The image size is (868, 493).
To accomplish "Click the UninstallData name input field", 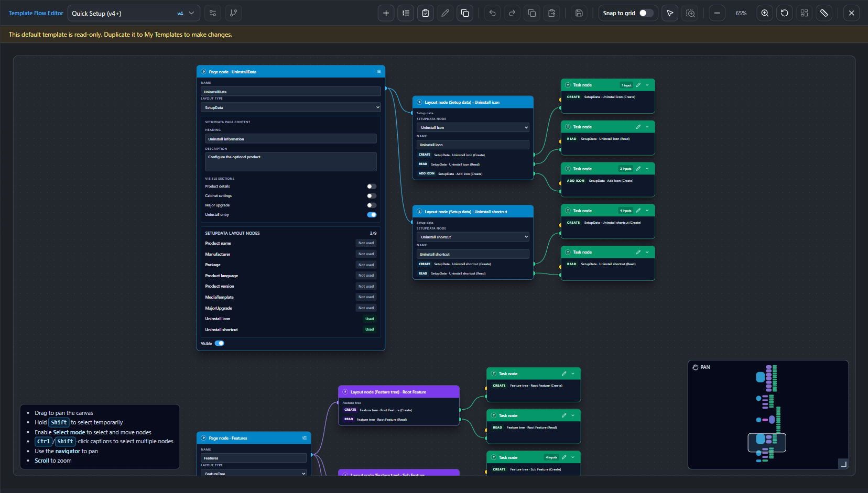I will (x=291, y=92).
